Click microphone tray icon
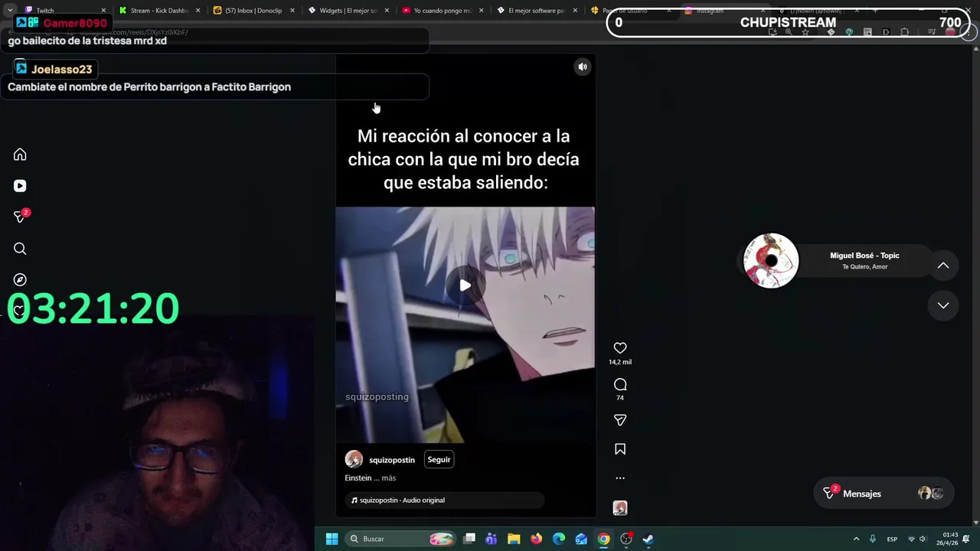Image resolution: width=980 pixels, height=551 pixels. 872,539
